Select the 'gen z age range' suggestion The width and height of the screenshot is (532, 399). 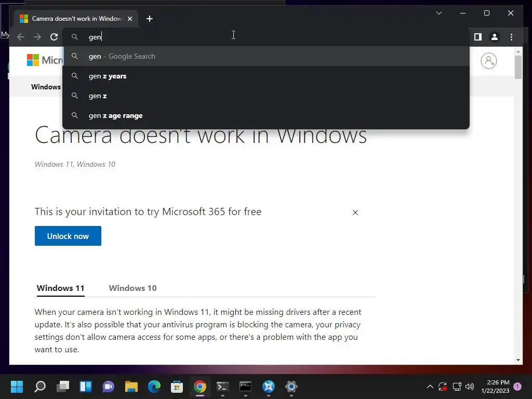point(266,116)
